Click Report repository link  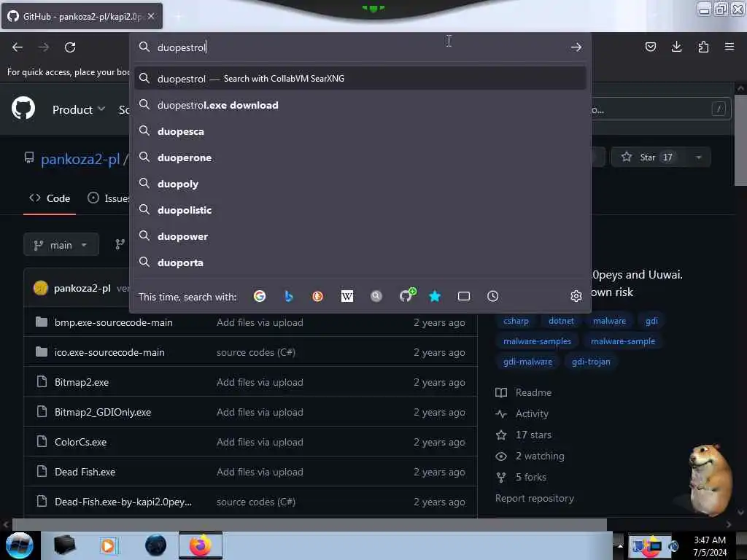point(535,498)
